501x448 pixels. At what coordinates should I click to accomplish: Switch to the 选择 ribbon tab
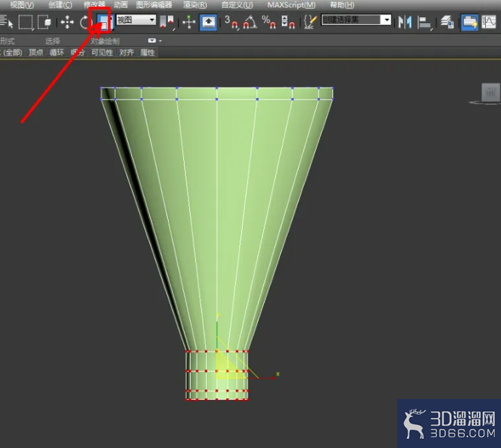coord(53,41)
